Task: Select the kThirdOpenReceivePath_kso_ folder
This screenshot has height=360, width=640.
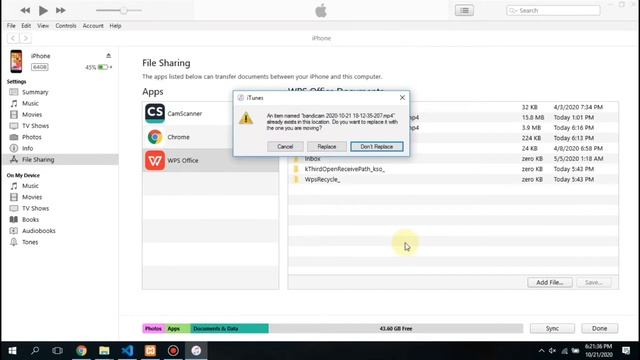Action: [x=453, y=169]
